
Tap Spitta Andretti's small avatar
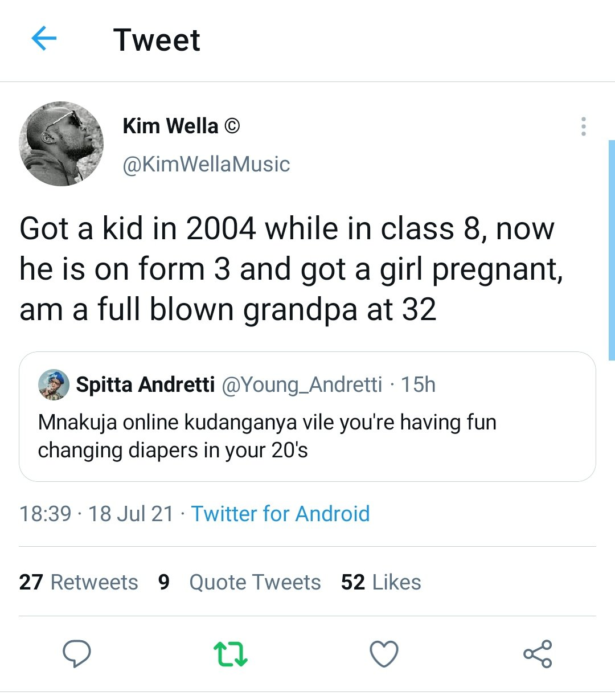coord(54,384)
